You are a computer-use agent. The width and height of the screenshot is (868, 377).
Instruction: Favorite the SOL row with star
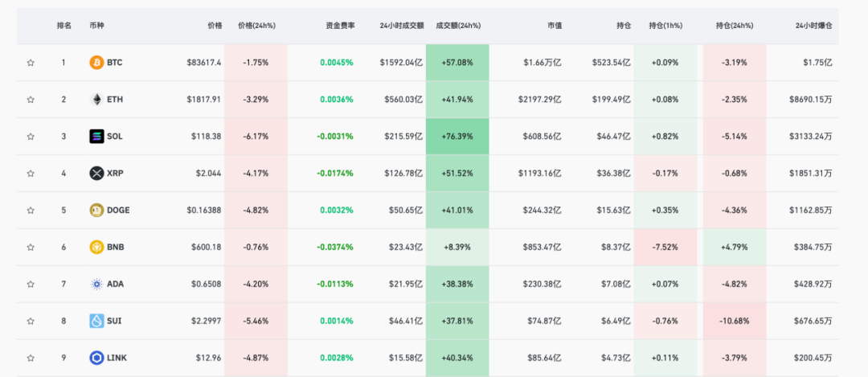click(x=31, y=137)
